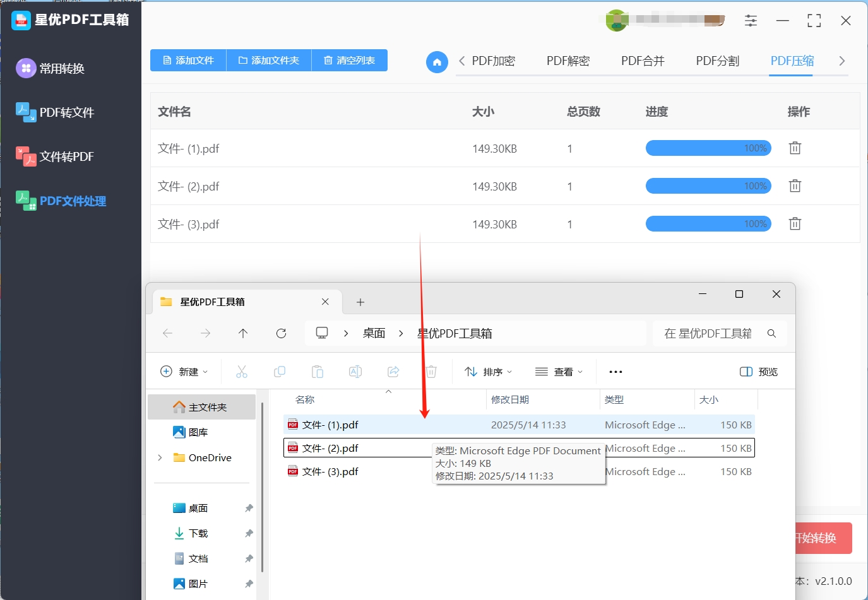Click the Copy icon in Explorer toolbar
868x600 pixels.
coord(280,372)
